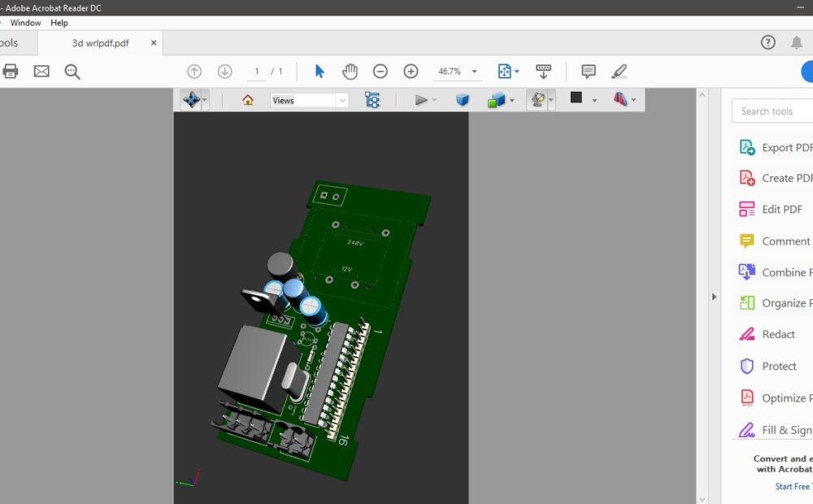The height and width of the screenshot is (504, 813).
Task: Click the Send file by email icon
Action: [41, 72]
